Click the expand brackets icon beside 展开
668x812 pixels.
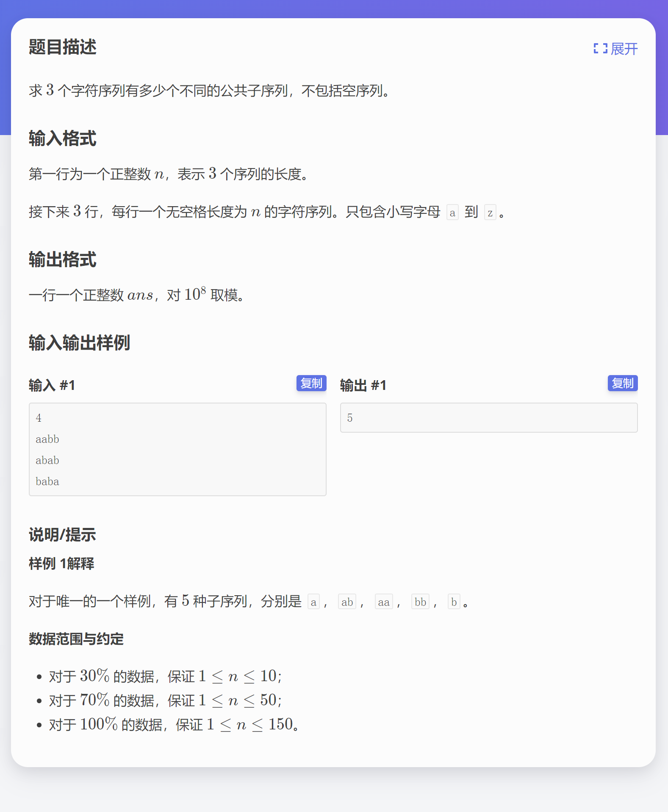click(600, 49)
